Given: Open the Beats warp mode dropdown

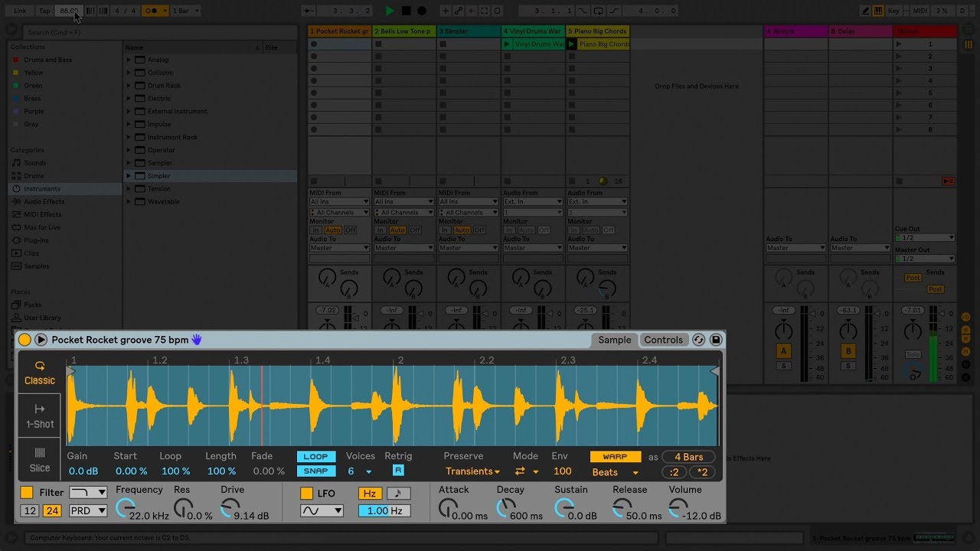Looking at the screenshot, I should click(615, 472).
